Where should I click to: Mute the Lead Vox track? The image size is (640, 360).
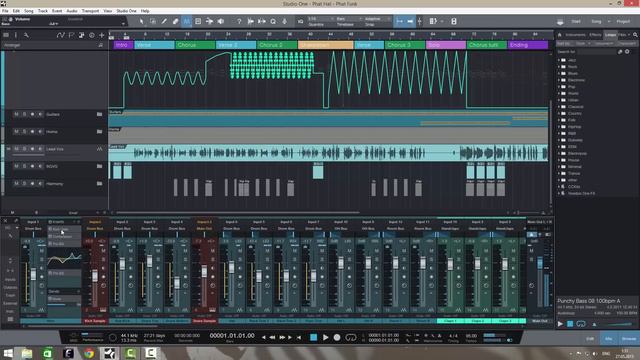(16, 149)
